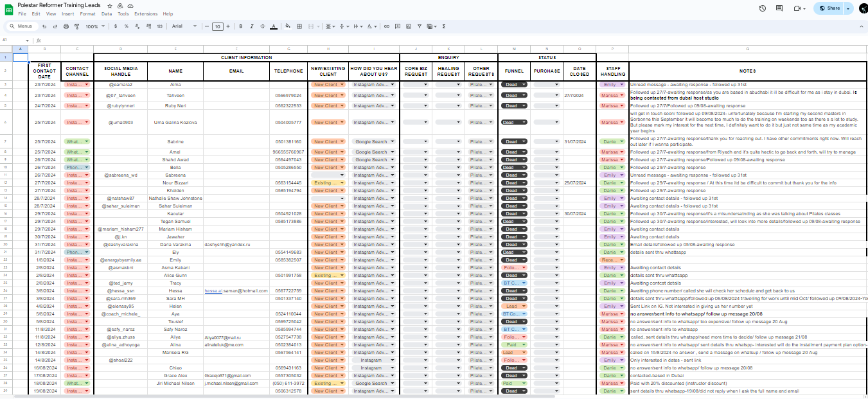The width and height of the screenshot is (868, 399).
Task: Open Share options dropdown arrow
Action: click(x=848, y=8)
